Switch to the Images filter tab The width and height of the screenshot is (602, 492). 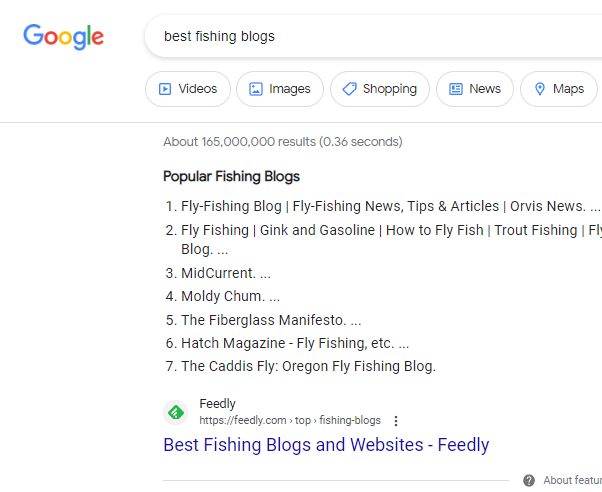(280, 89)
